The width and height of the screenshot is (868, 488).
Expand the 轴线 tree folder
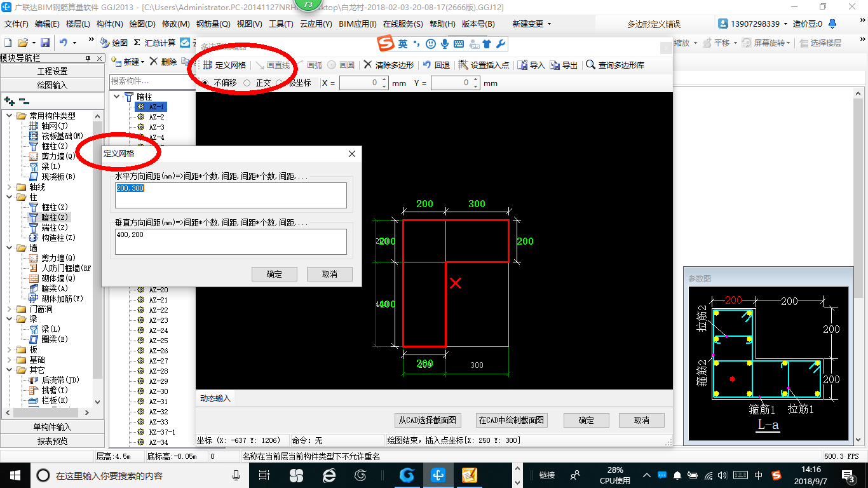tap(9, 187)
